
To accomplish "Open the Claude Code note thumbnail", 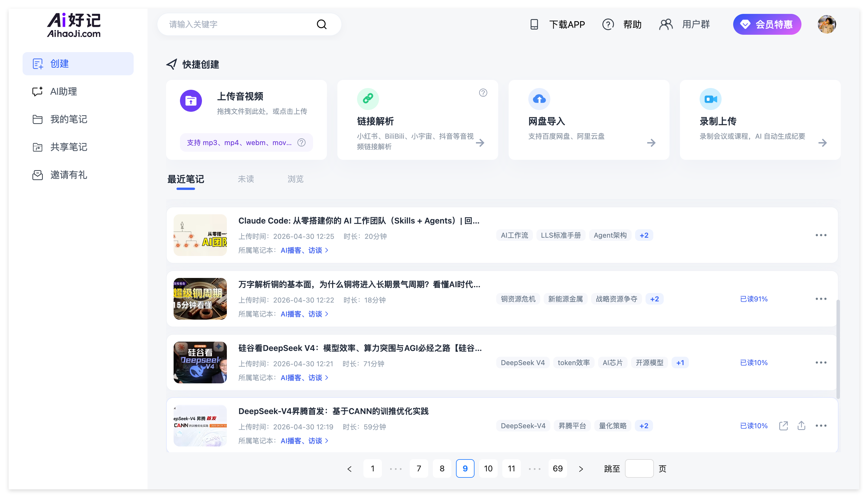I will pyautogui.click(x=200, y=235).
